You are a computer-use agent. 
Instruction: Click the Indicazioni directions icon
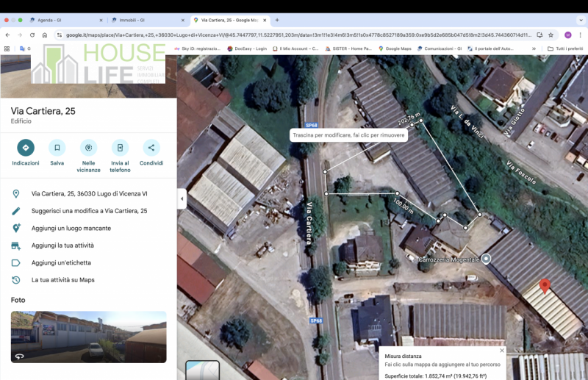(x=26, y=147)
